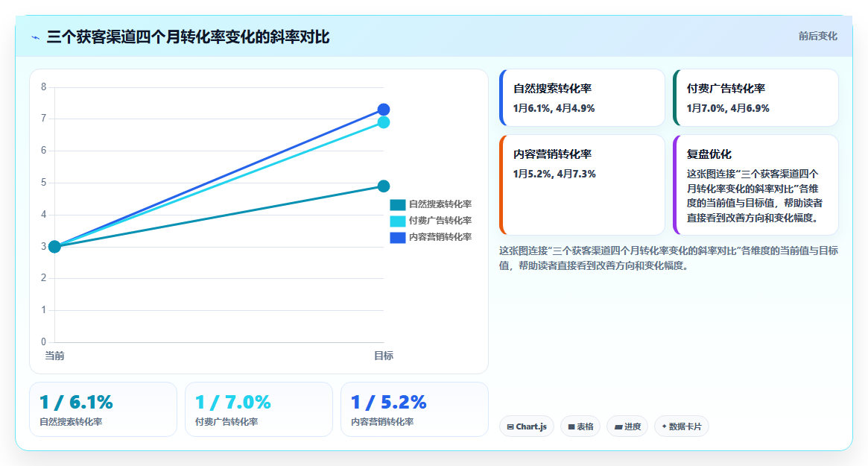Viewport: 868px width, 466px height.
Task: Click the icon inside the 表格 chip
Action: click(571, 426)
